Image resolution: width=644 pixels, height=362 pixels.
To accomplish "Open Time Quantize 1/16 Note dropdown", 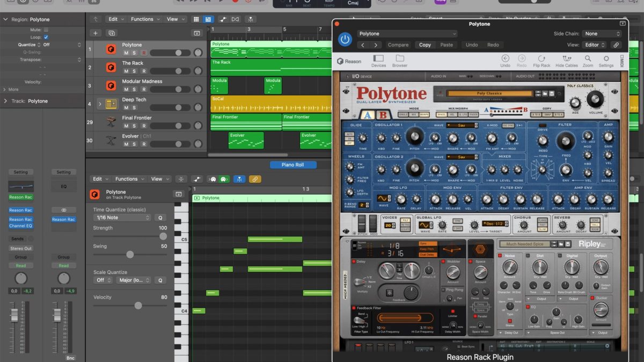I will (x=122, y=218).
